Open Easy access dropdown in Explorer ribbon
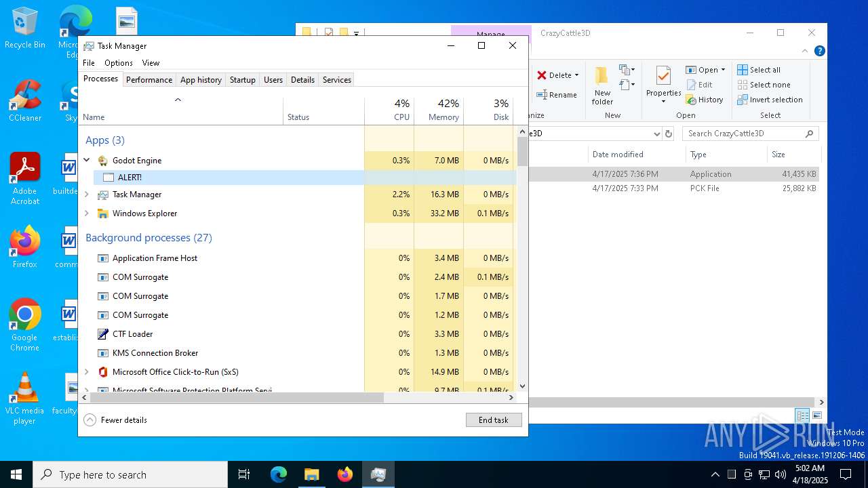868x488 pixels. click(x=627, y=85)
